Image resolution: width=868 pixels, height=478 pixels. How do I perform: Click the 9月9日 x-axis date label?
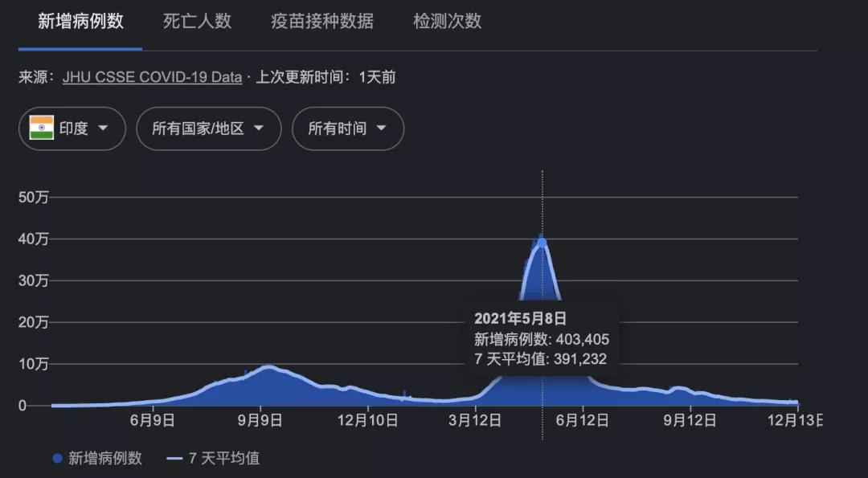pos(260,420)
